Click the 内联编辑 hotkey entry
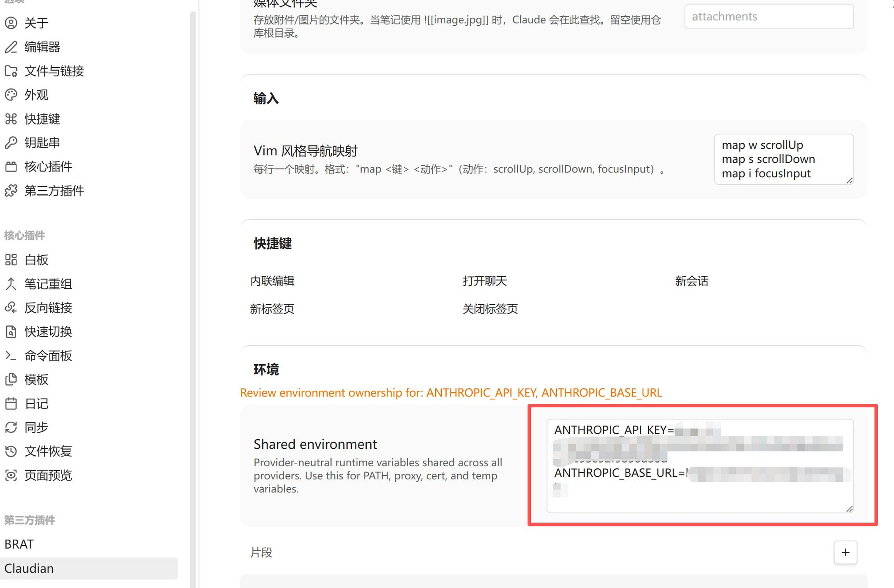This screenshot has height=588, width=894. [272, 281]
